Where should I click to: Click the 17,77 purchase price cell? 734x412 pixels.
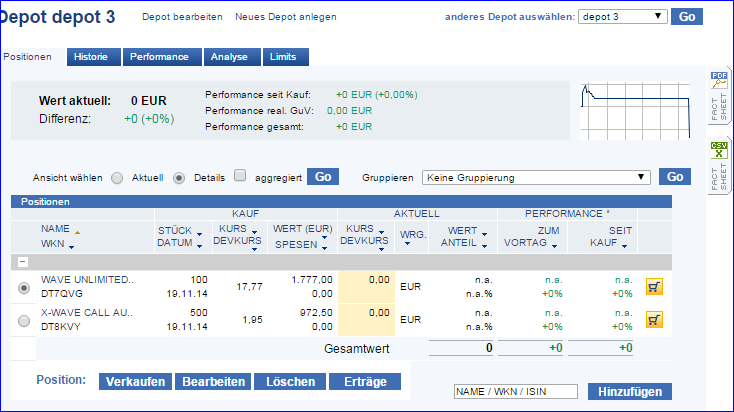click(x=250, y=287)
